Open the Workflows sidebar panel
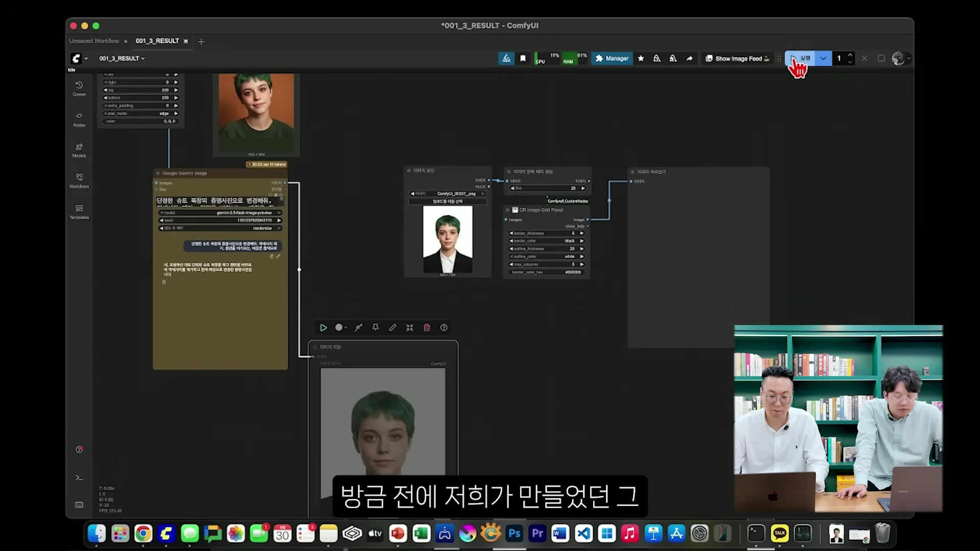This screenshot has width=980, height=551. pyautogui.click(x=79, y=180)
